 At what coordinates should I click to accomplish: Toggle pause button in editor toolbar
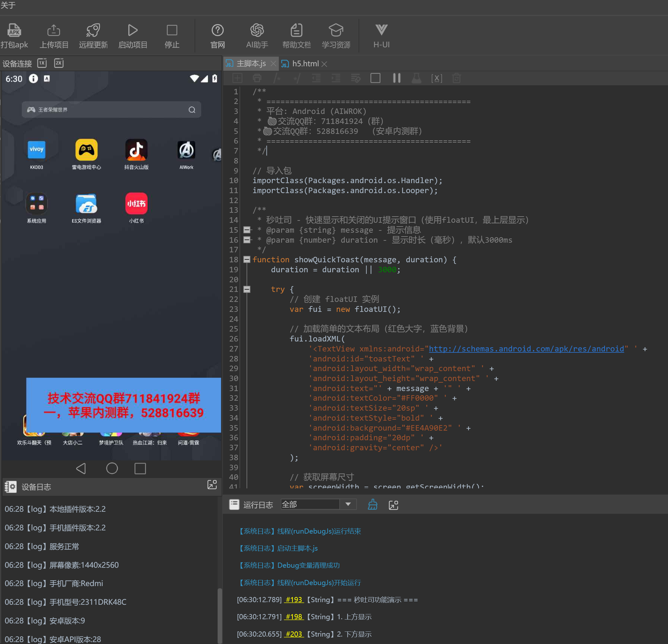pos(396,79)
